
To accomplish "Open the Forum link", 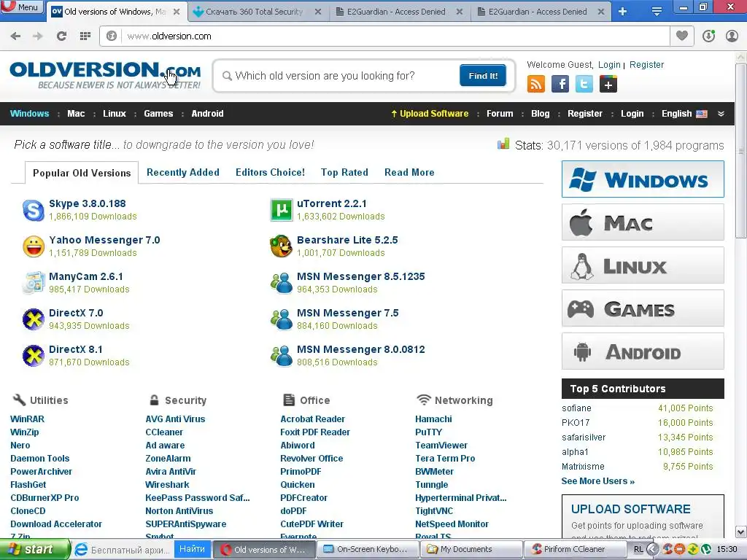I will 500,114.
